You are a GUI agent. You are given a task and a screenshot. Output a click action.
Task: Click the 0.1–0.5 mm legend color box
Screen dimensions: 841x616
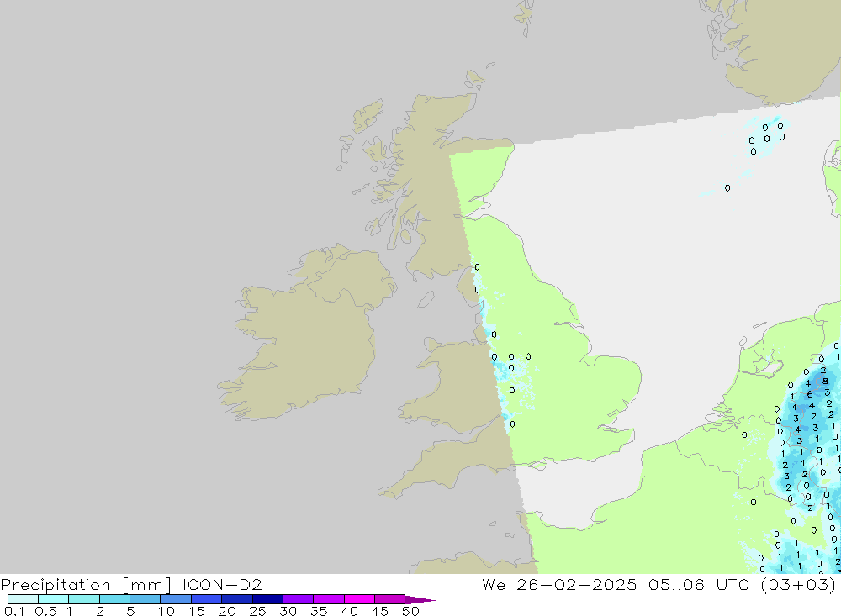pos(23,599)
